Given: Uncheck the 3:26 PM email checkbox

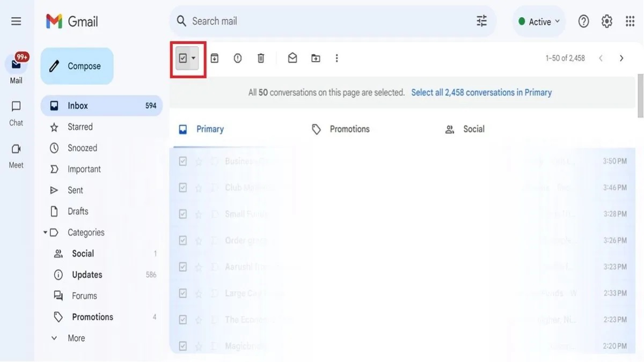Looking at the screenshot, I should point(183,240).
